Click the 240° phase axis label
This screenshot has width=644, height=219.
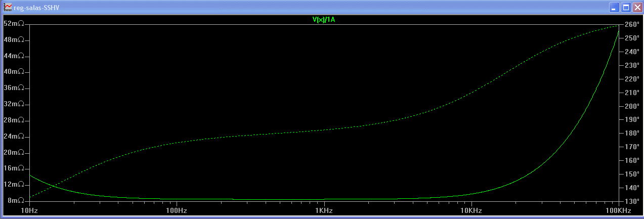click(x=632, y=52)
